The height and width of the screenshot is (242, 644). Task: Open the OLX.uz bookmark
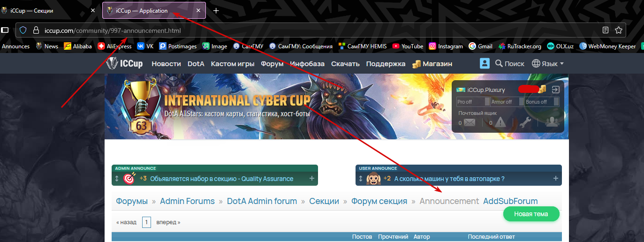[560, 46]
